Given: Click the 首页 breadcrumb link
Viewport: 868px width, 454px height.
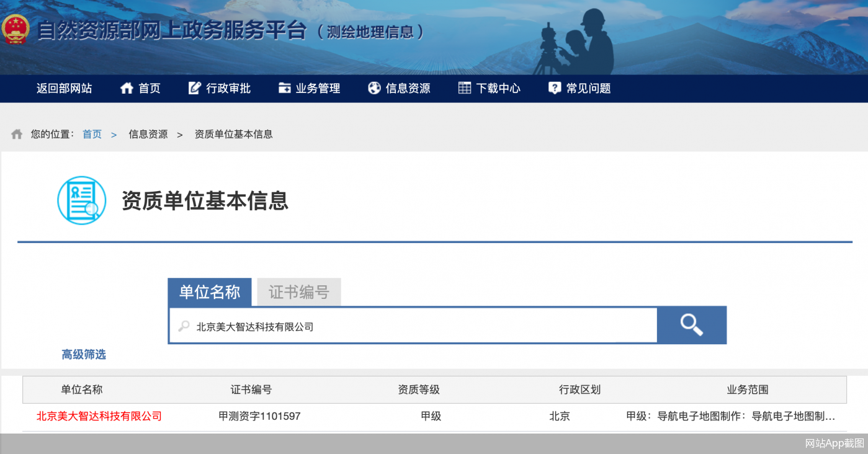Looking at the screenshot, I should [92, 134].
